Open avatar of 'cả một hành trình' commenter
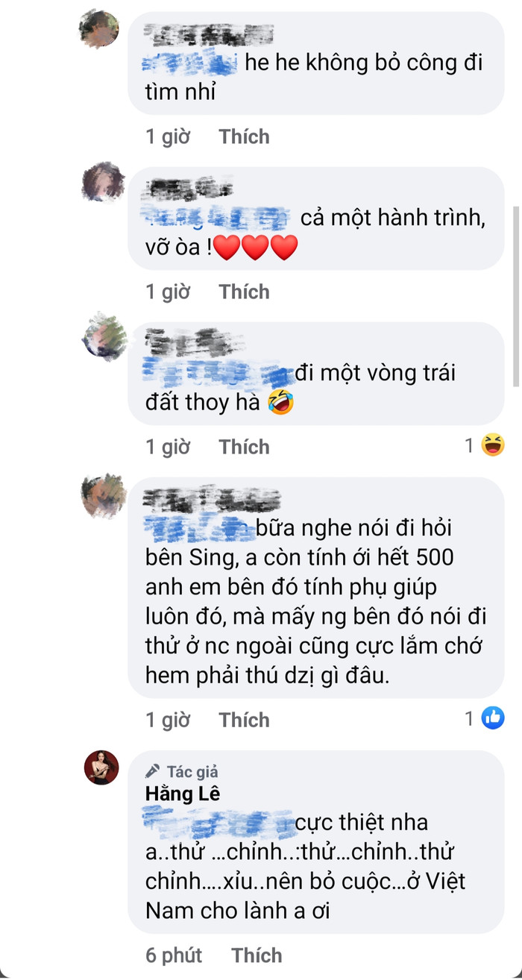522x980 pixels. pos(102,181)
